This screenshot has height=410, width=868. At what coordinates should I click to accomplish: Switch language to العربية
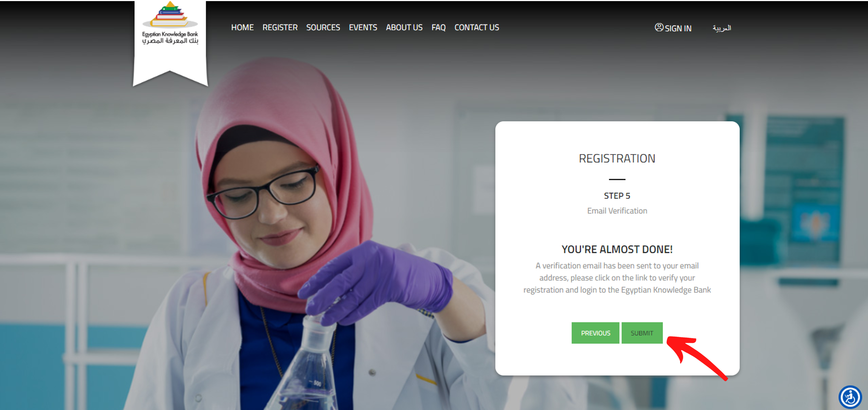(x=721, y=28)
